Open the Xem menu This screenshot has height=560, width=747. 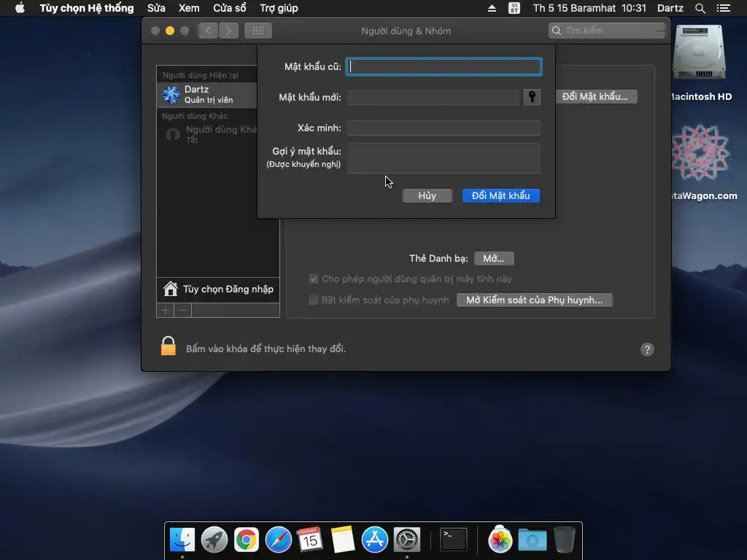(x=189, y=8)
